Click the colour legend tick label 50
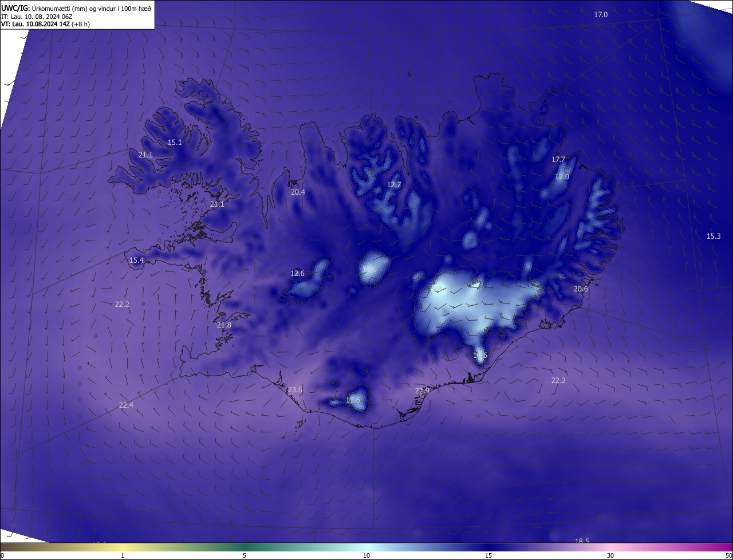 tap(728, 555)
